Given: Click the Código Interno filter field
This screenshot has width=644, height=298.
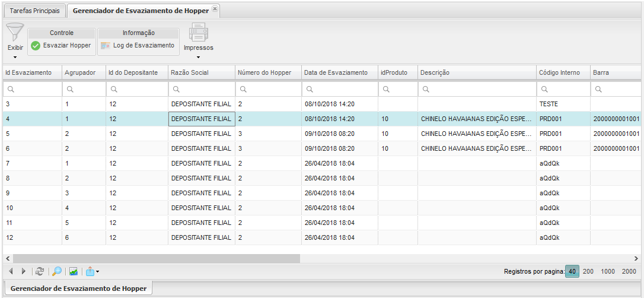Looking at the screenshot, I should pos(563,89).
